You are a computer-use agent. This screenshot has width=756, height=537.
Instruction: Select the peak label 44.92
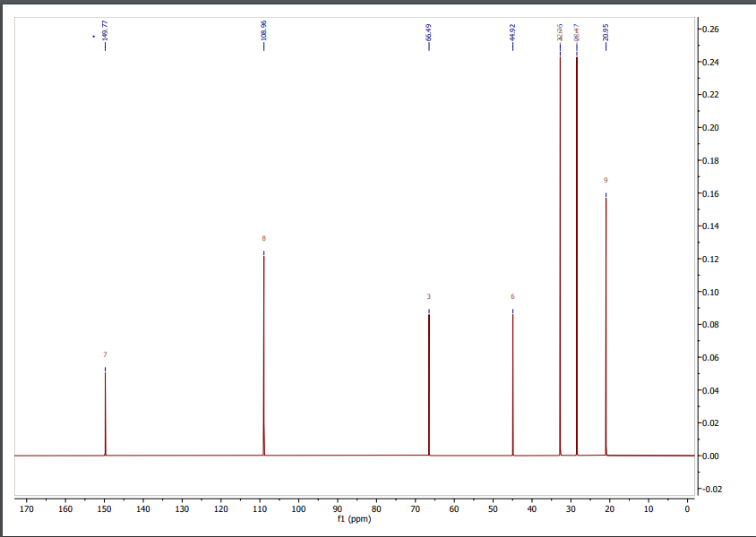tap(511, 30)
